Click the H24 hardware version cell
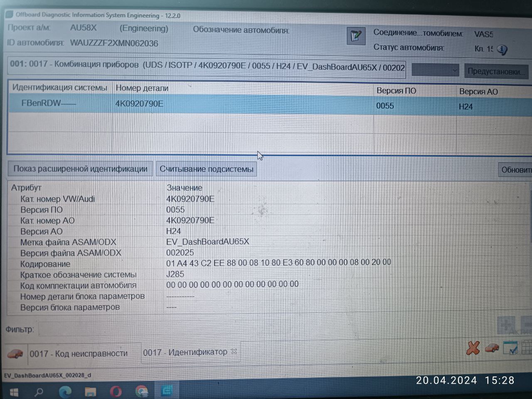The height and width of the screenshot is (399, 532). click(466, 106)
